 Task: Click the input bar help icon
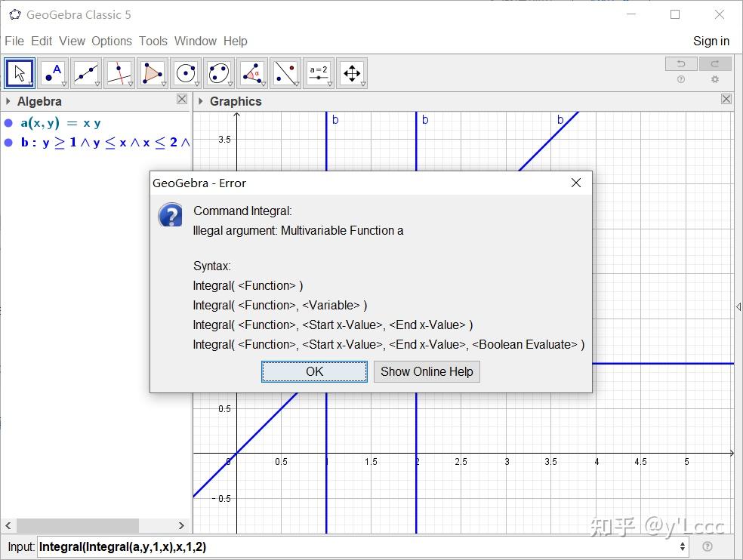(x=707, y=546)
